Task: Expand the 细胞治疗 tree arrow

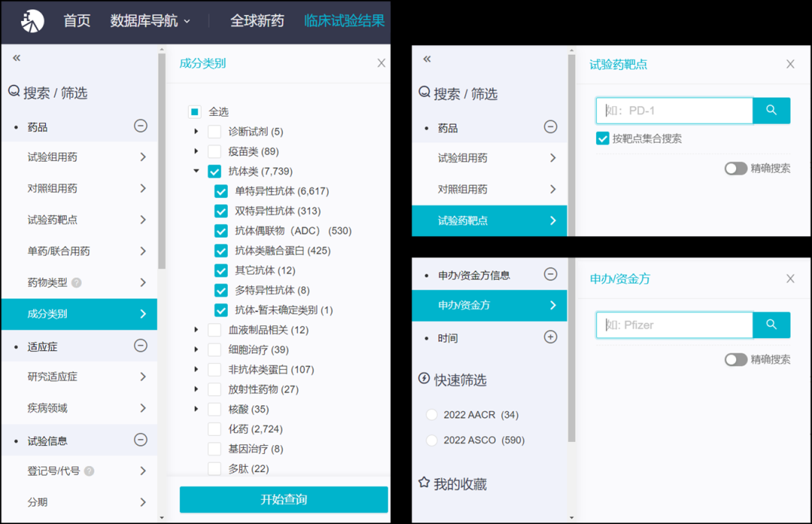Action: coord(196,350)
